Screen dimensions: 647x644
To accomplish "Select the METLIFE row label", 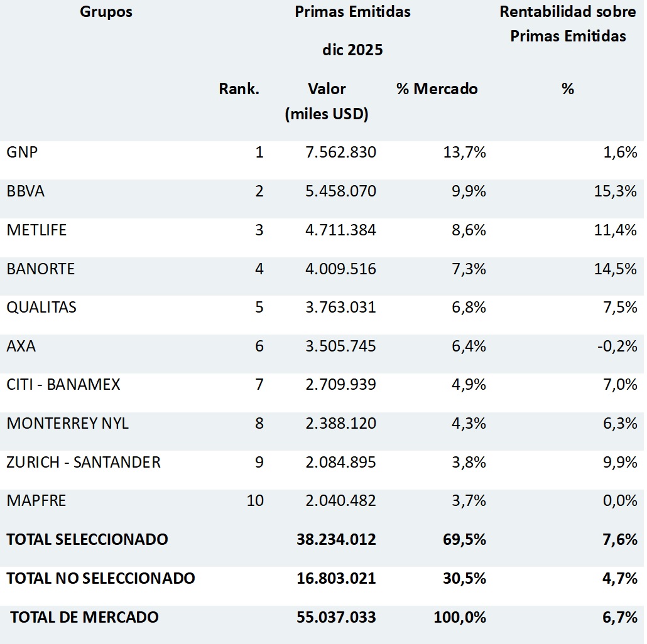I will click(36, 230).
